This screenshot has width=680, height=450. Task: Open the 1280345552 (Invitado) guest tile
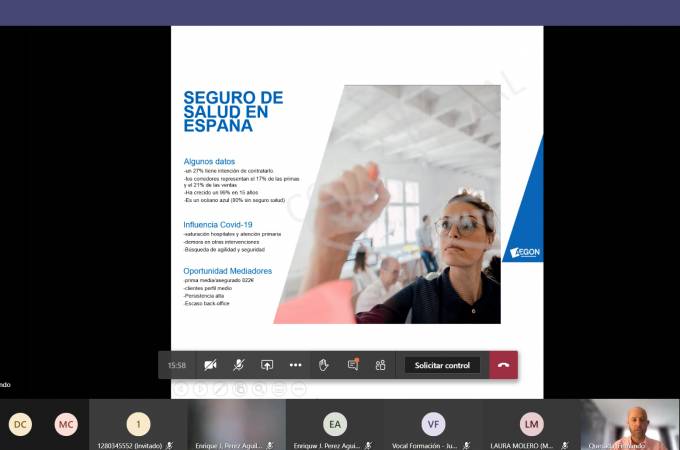tap(138, 424)
